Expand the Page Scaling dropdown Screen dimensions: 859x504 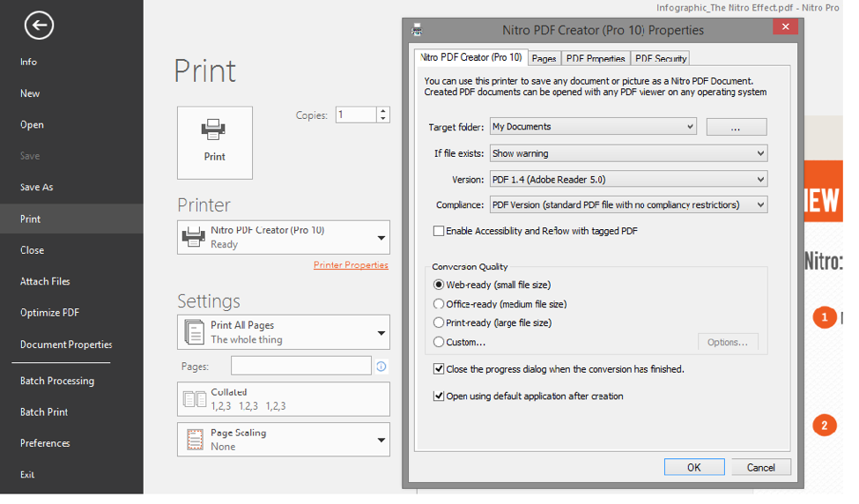pyautogui.click(x=381, y=440)
